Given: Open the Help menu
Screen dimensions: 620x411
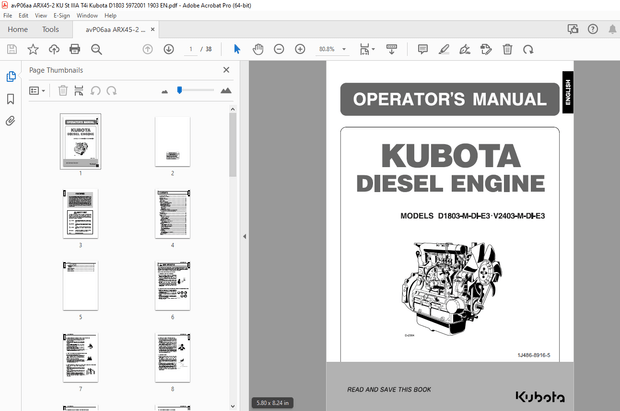Looking at the screenshot, I should (x=110, y=15).
